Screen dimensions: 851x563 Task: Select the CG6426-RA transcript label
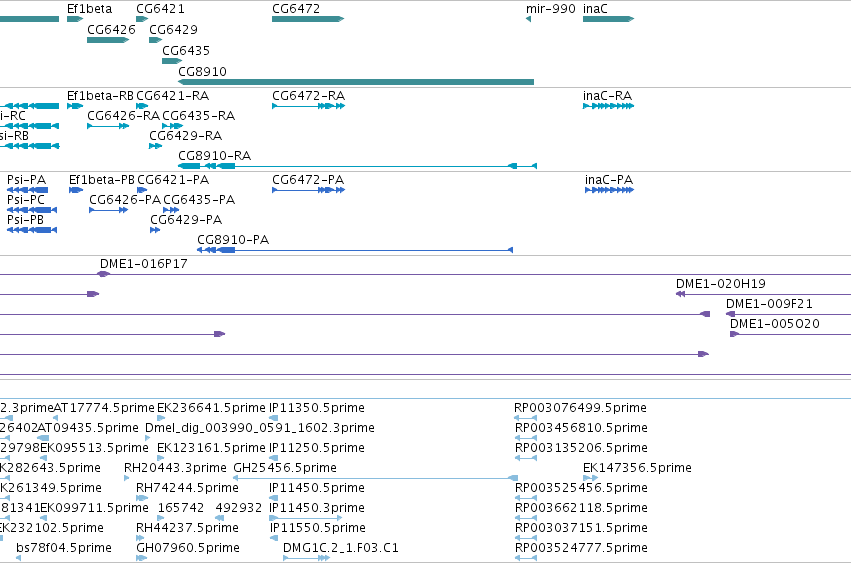124,116
